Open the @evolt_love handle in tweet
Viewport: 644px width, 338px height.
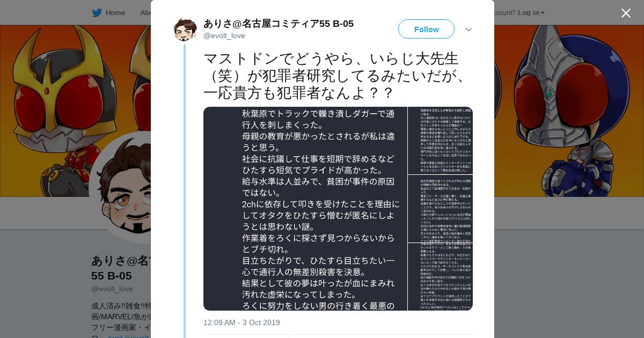pyautogui.click(x=224, y=35)
